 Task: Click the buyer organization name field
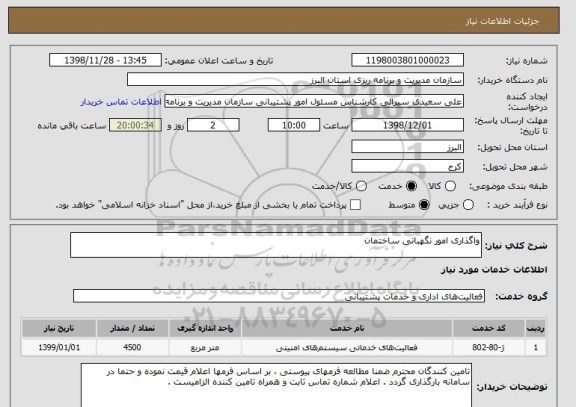point(295,80)
